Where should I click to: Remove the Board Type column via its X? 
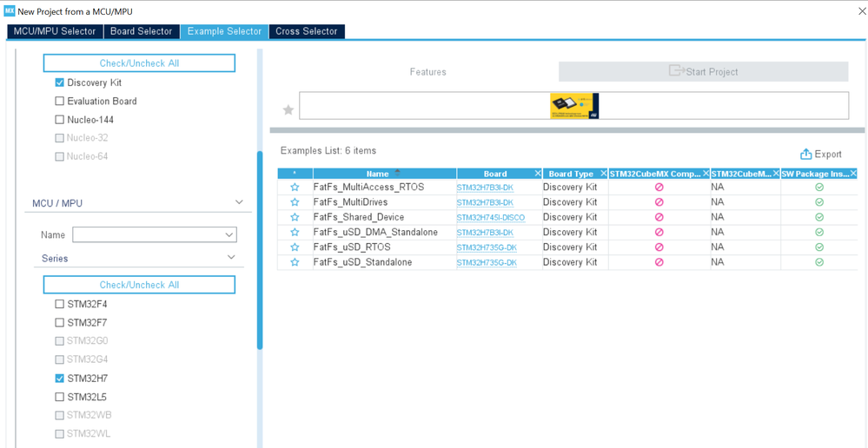point(603,174)
